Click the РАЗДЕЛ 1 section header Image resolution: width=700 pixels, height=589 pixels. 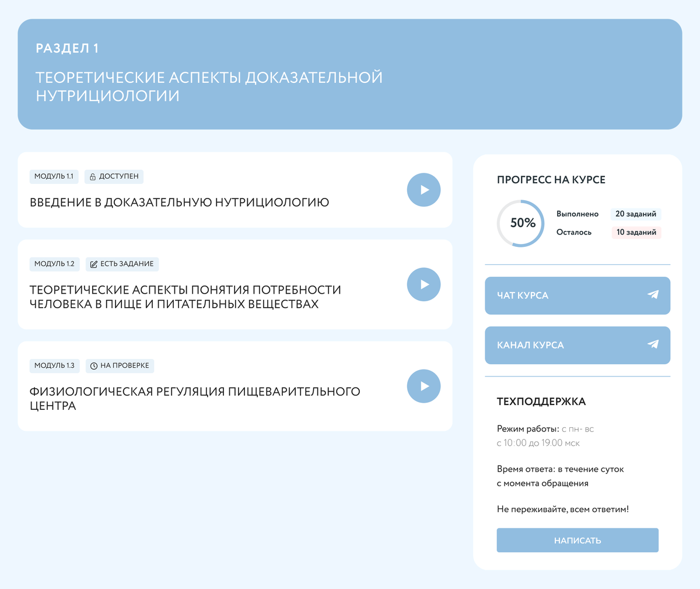(67, 48)
